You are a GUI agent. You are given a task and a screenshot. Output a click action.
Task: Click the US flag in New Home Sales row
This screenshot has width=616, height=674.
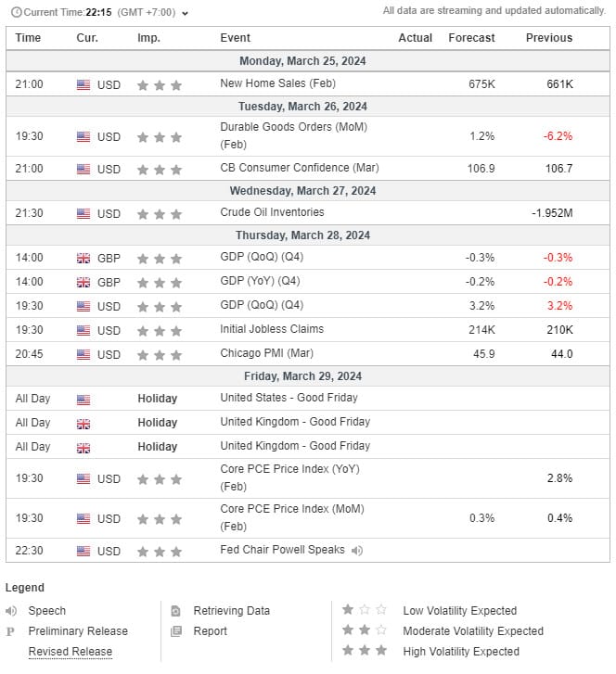click(83, 84)
